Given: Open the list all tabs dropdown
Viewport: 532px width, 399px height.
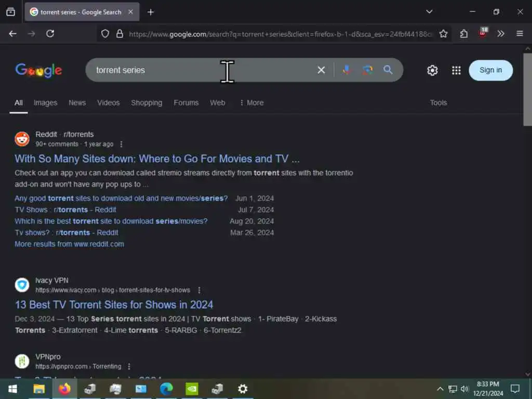Looking at the screenshot, I should [429, 11].
